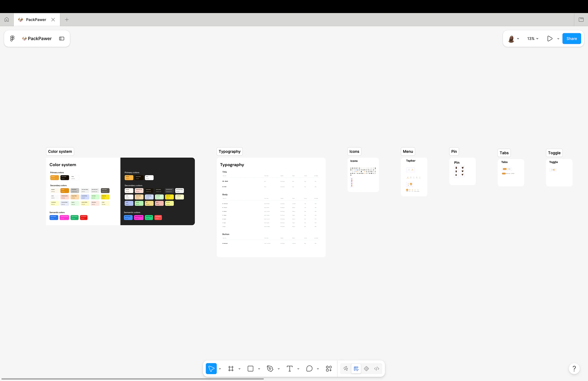Viewport: 588px width, 381px height.
Task: Switch to Dev Mode code icon
Action: 377,368
